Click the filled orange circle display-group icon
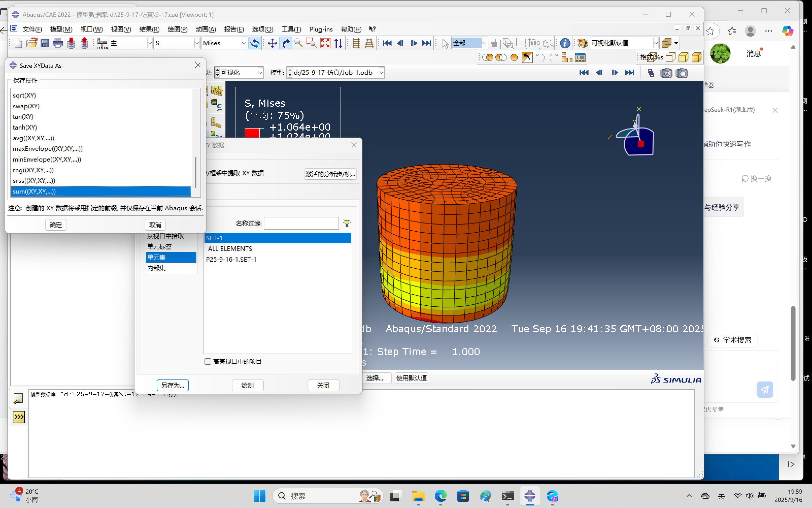The width and height of the screenshot is (812, 508). point(514,57)
